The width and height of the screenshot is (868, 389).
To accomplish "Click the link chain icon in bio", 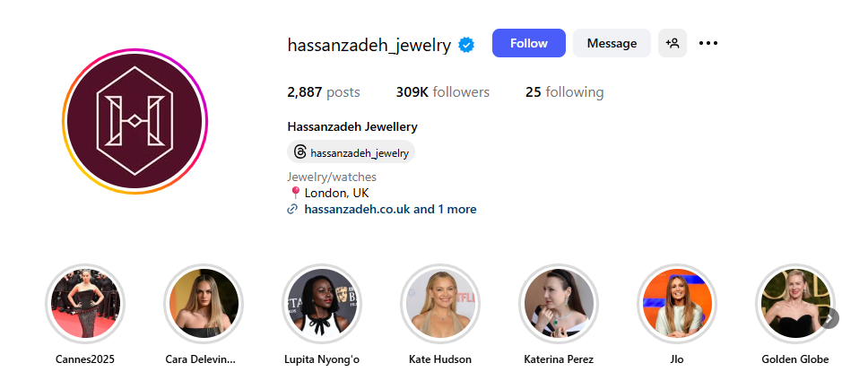I will [x=292, y=210].
